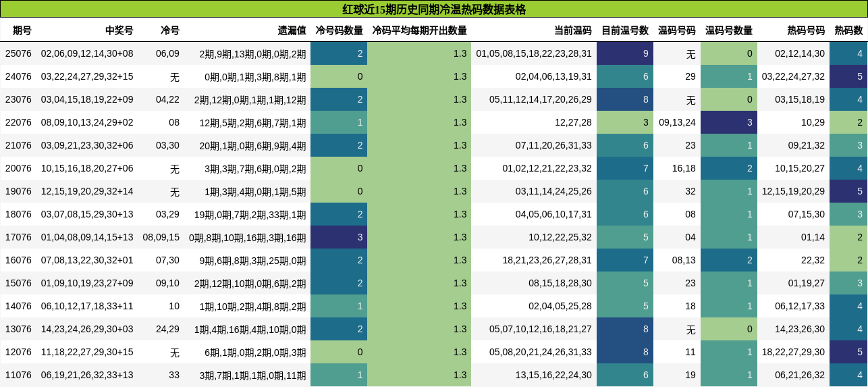Select hot codes cell 06,21,26,32
This screenshot has width=868, height=387.
800,375
